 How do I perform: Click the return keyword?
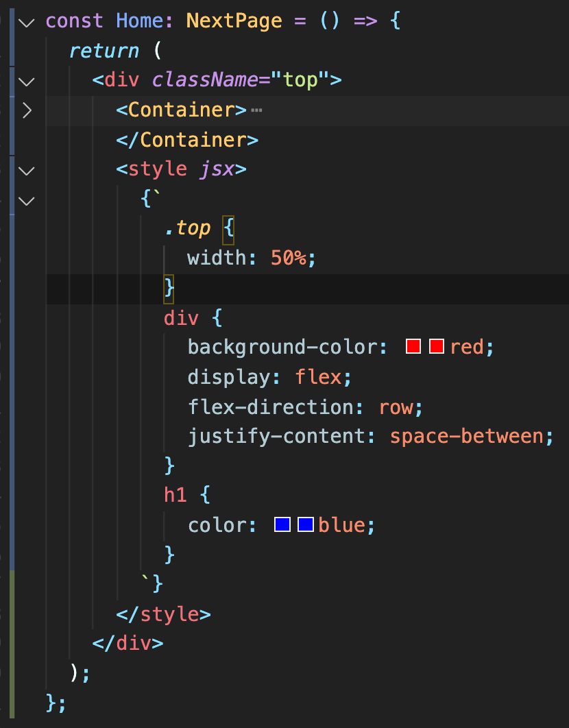[x=104, y=51]
